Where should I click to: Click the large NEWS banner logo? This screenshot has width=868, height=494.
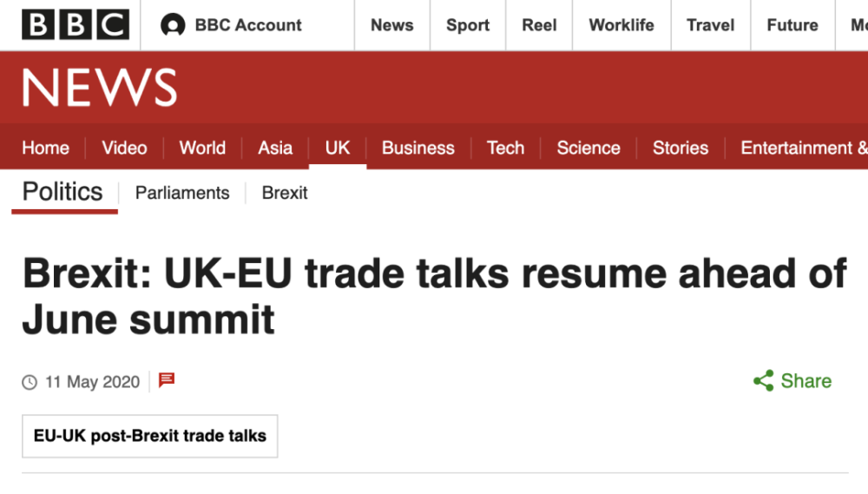point(99,88)
